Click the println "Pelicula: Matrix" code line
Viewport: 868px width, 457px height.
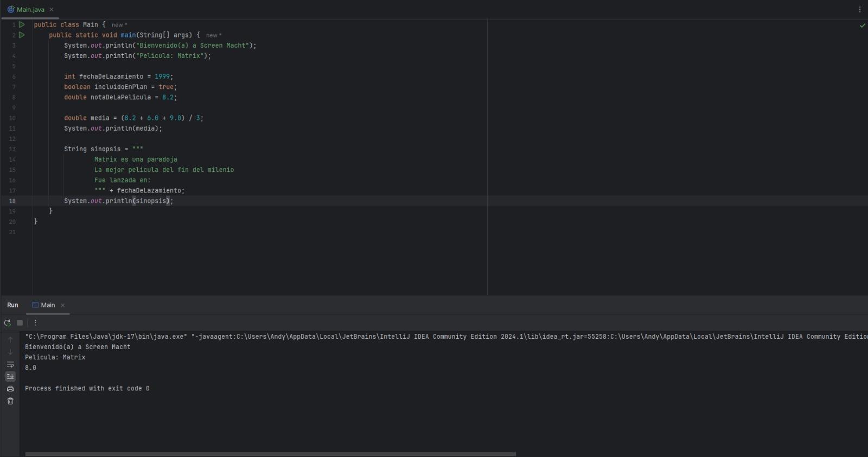tap(138, 56)
